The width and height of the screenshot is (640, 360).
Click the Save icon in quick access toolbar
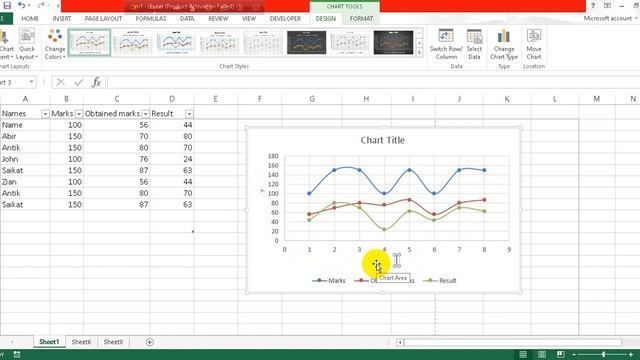7,6
